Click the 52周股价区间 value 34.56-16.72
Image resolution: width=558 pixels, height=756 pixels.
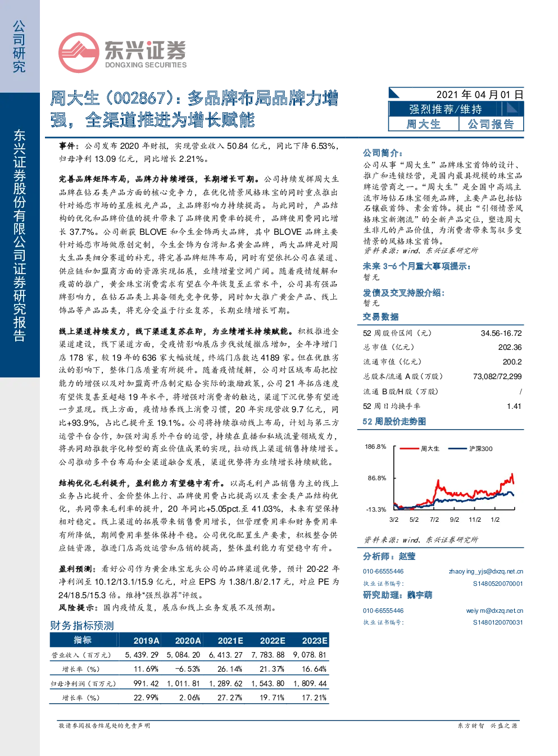501,333
